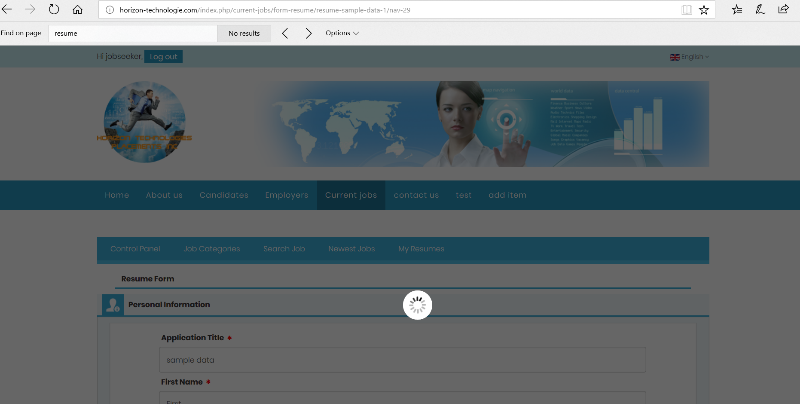Select the Employers menu item

[286, 195]
